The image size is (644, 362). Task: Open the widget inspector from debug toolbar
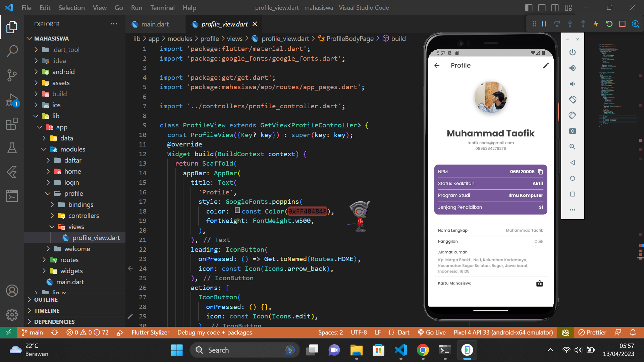635,24
